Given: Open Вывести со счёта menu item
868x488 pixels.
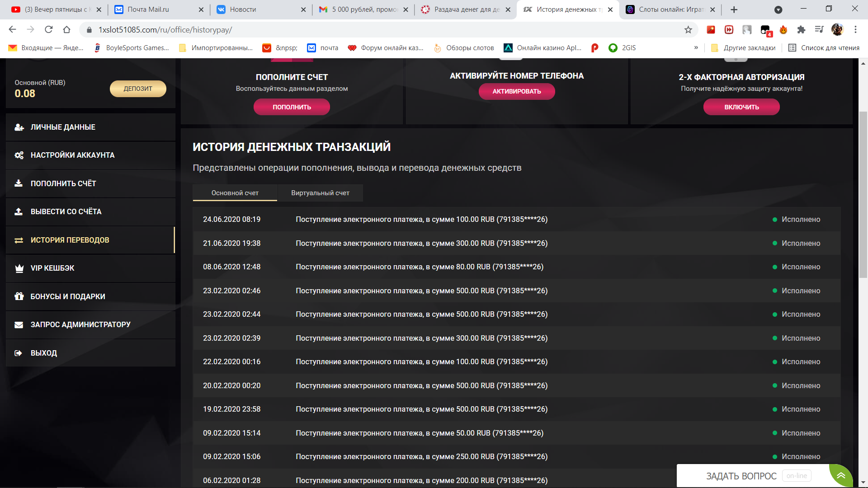Looking at the screenshot, I should pyautogui.click(x=66, y=211).
